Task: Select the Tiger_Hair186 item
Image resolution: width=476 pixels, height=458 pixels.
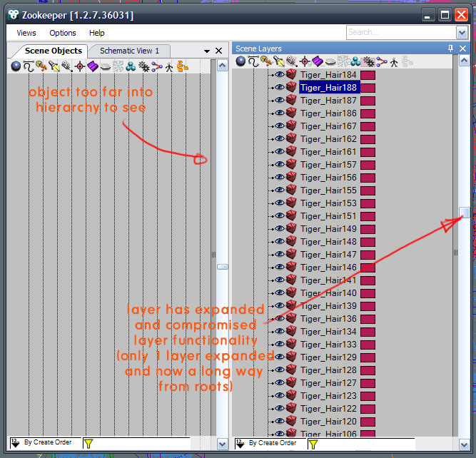Action: (x=328, y=113)
